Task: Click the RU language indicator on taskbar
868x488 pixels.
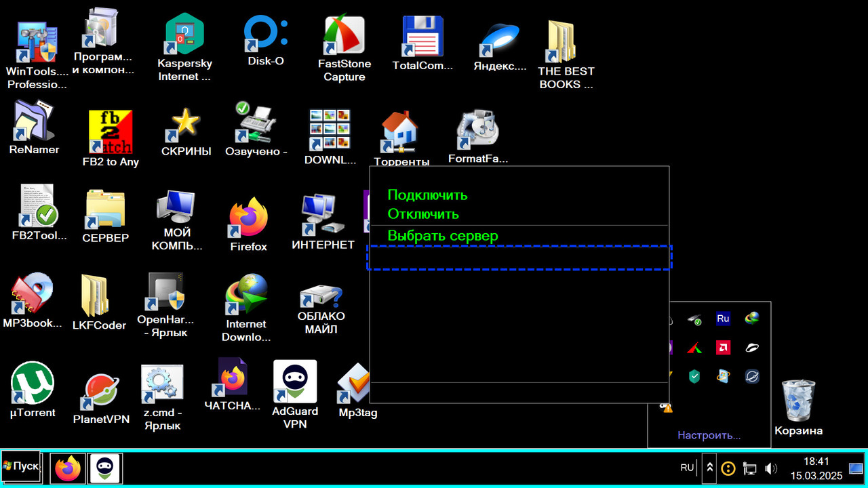Action: pyautogui.click(x=687, y=468)
